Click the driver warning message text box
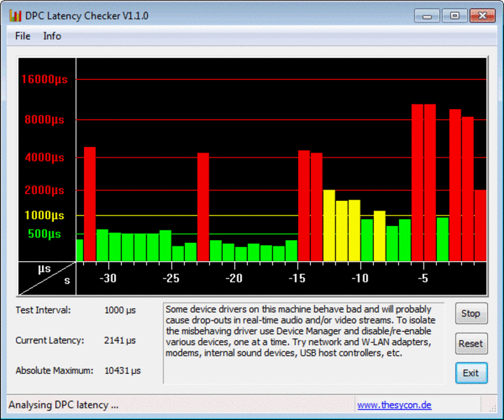The width and height of the screenshot is (504, 420). 304,343
